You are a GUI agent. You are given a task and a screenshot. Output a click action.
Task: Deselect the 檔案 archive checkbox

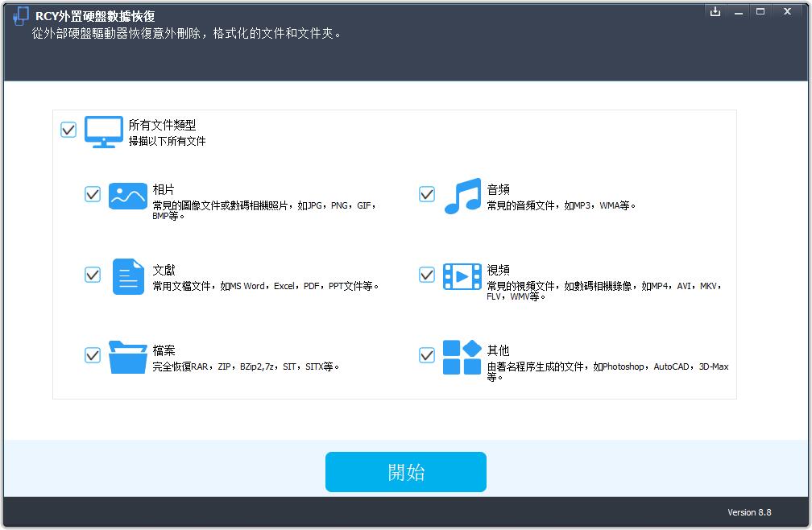93,355
